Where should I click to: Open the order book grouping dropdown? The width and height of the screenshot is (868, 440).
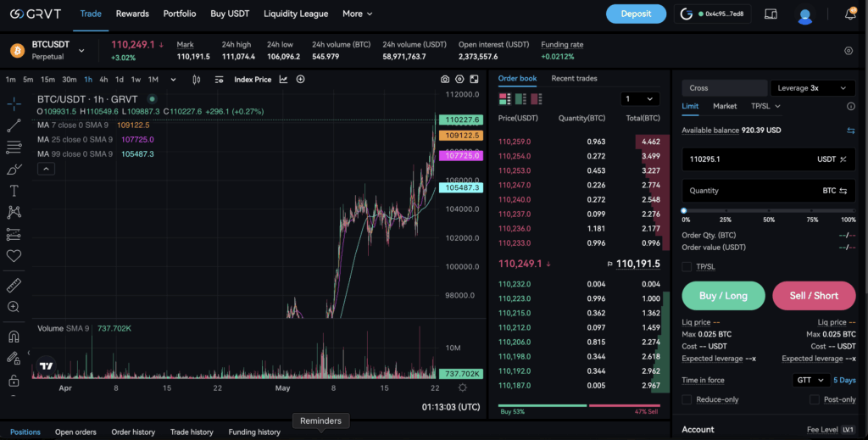click(639, 99)
